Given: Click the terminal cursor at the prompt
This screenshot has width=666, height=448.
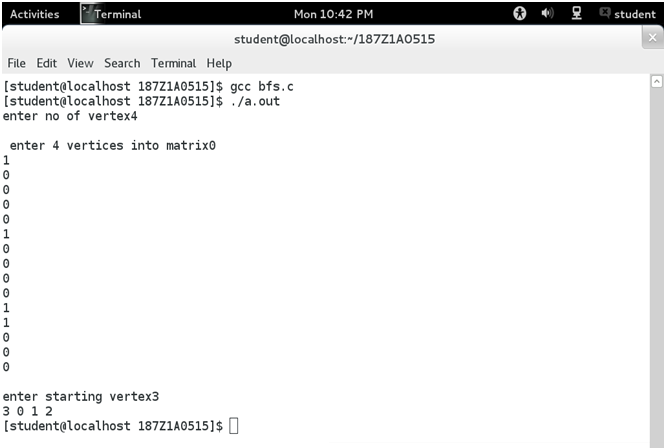Looking at the screenshot, I should [x=234, y=425].
